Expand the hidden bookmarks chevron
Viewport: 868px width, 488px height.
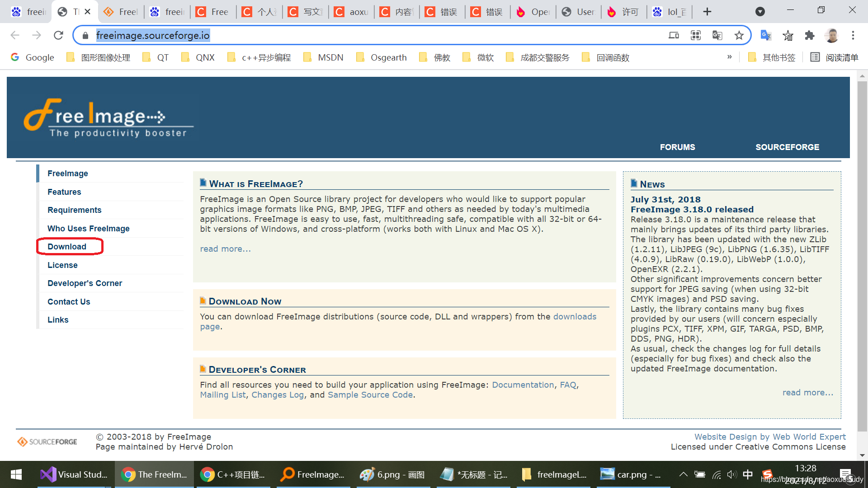729,57
